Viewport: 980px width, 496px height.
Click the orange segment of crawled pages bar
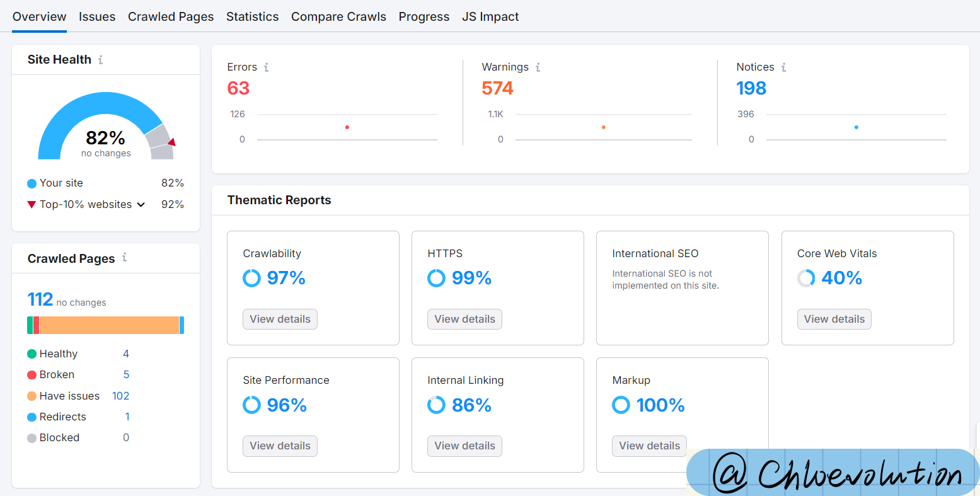click(109, 325)
